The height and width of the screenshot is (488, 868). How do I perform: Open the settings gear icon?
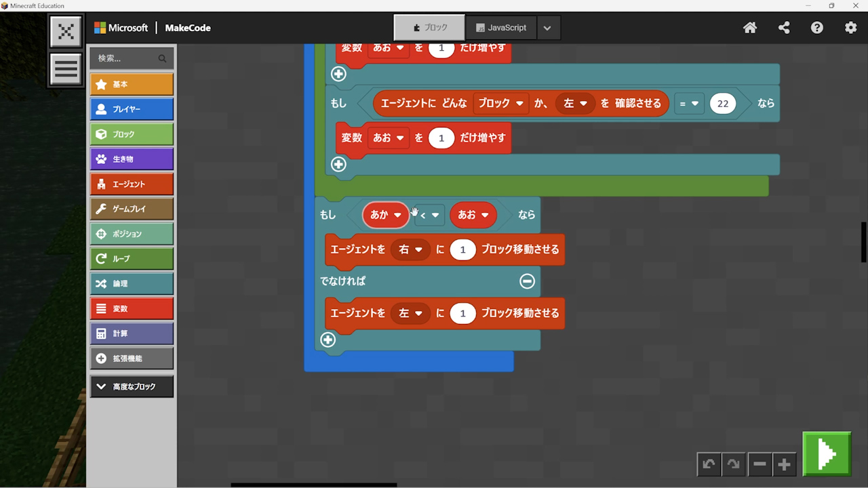click(x=850, y=28)
